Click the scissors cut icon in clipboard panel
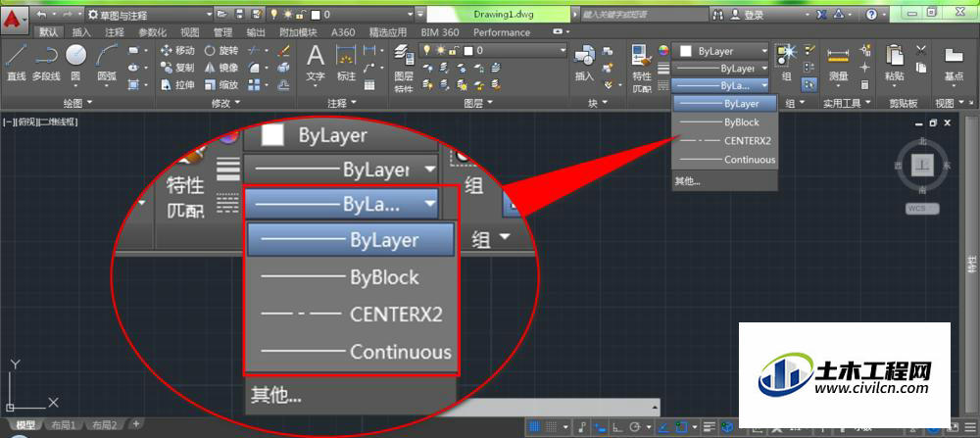Screen dimensions: 980x438 pos(920,51)
